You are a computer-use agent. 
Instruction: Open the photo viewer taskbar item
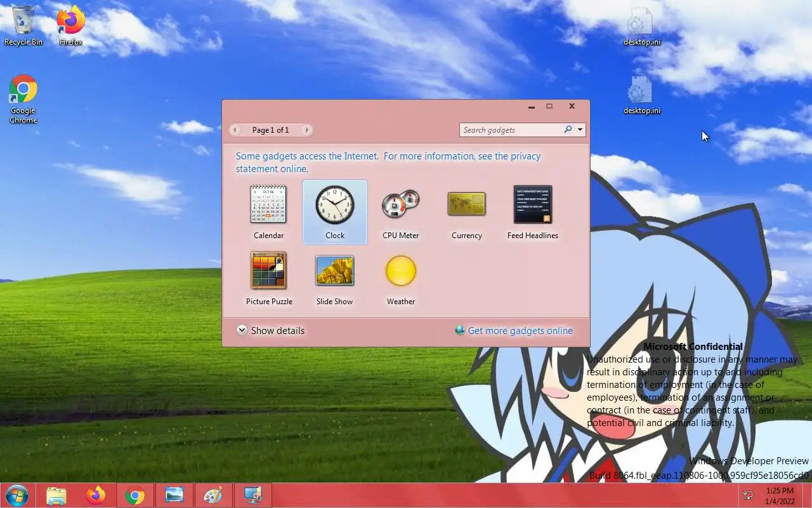pyautogui.click(x=174, y=495)
